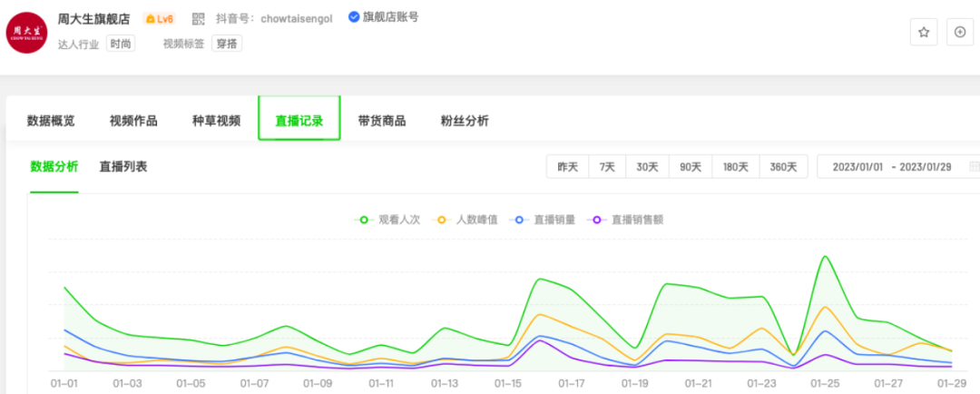Viewport: 980px width, 394px height.
Task: Switch to the 视频作品 tab
Action: coord(133,121)
